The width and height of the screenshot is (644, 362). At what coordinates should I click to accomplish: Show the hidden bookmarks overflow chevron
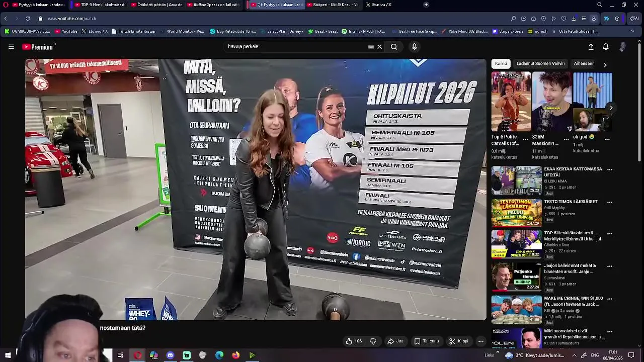point(632,31)
